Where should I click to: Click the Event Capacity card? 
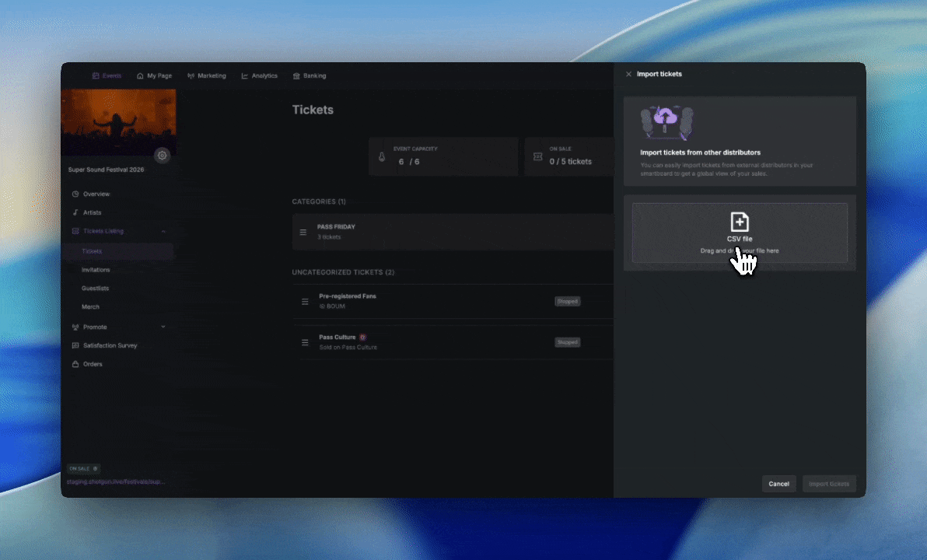point(443,156)
